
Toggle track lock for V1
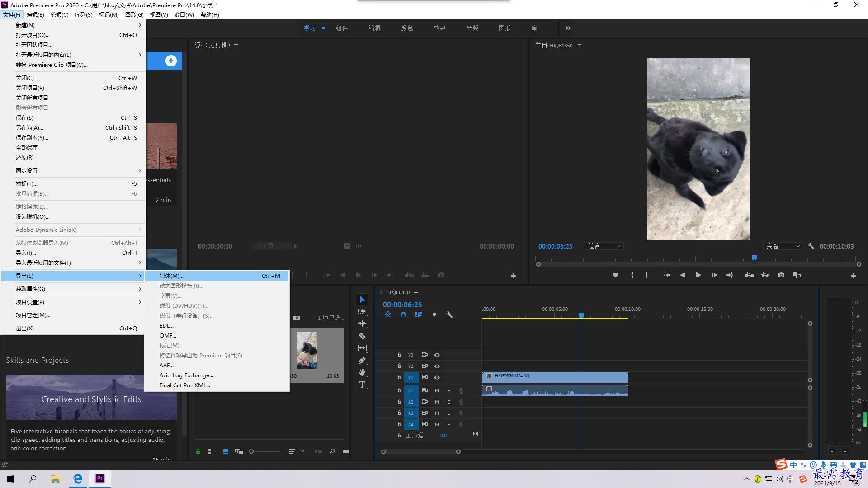click(x=400, y=377)
